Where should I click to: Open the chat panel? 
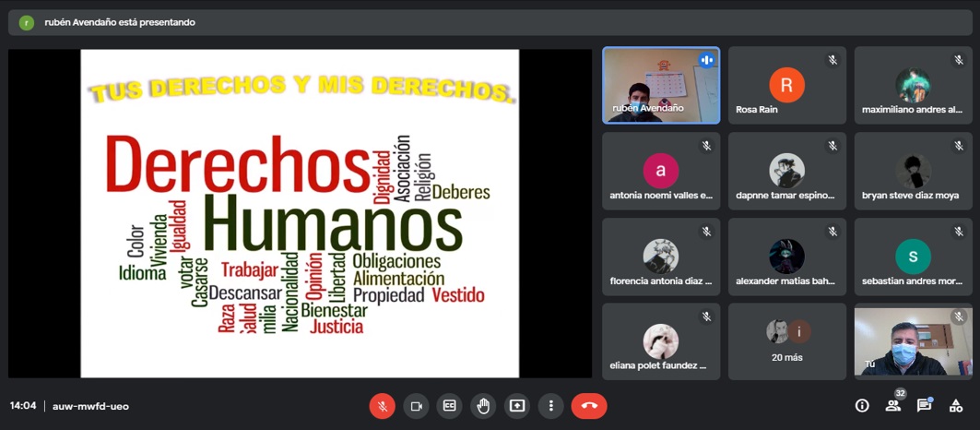point(924,406)
